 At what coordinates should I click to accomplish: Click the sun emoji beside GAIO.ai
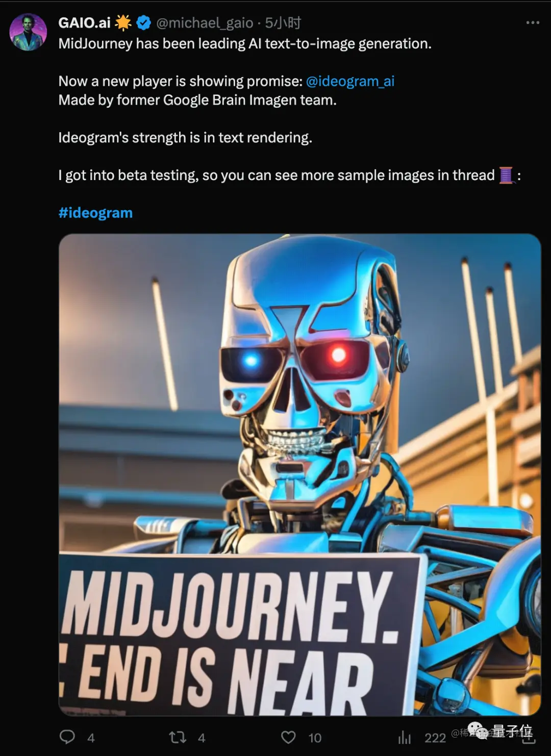click(x=123, y=22)
